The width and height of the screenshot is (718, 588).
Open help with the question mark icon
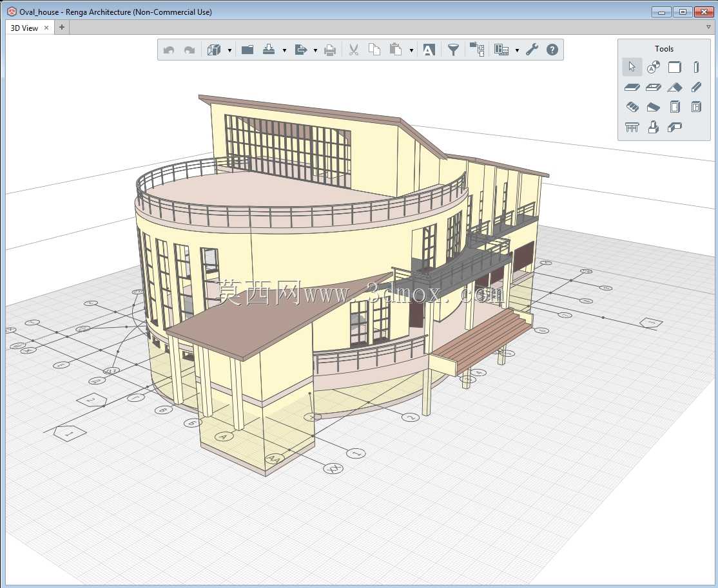[x=552, y=50]
